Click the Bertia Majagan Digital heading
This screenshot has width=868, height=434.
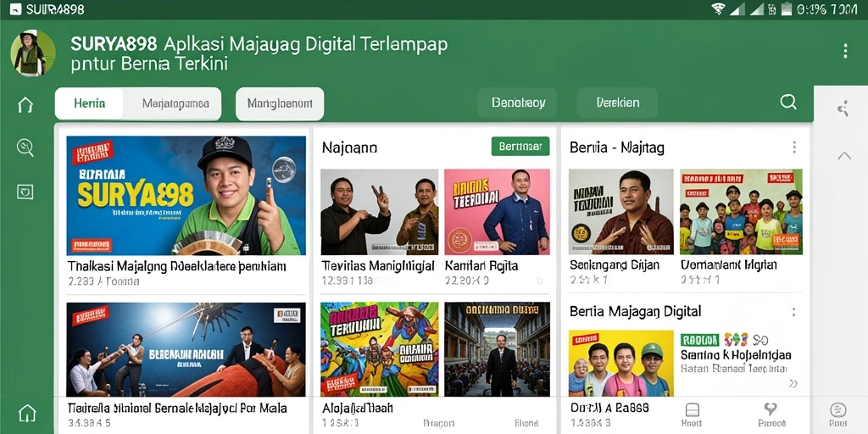click(636, 312)
